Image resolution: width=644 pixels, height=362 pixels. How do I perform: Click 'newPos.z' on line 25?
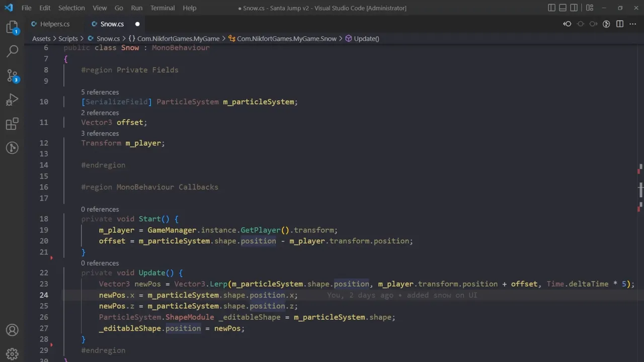click(117, 306)
